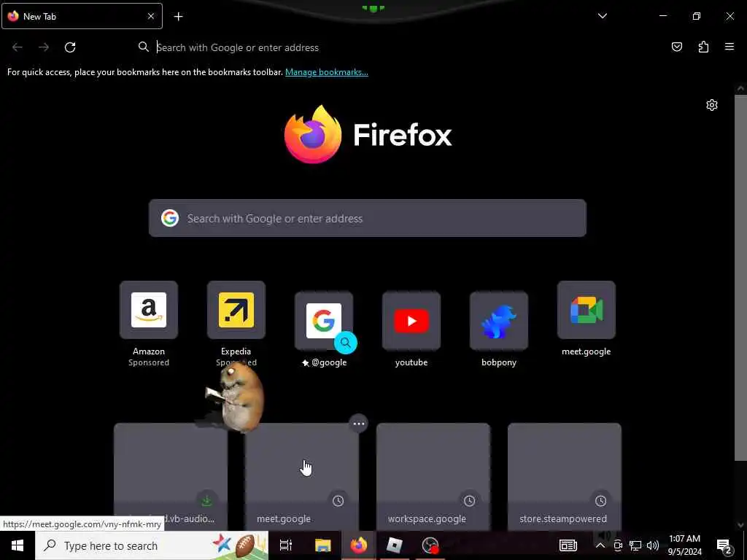Screen dimensions: 747x560
Task: Focus the central Google search box
Action: coord(368,218)
